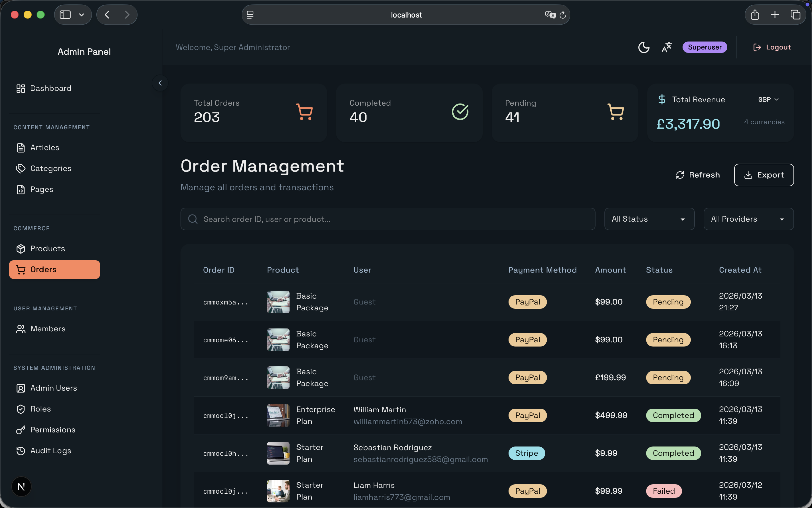Click the £199.99 amount
Image resolution: width=812 pixels, height=508 pixels.
(610, 378)
